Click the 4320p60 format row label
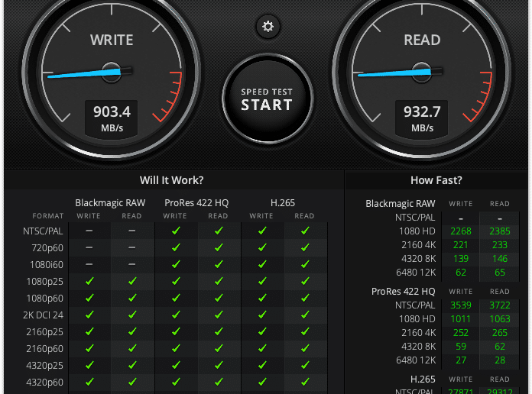The image size is (532, 394). (45, 382)
